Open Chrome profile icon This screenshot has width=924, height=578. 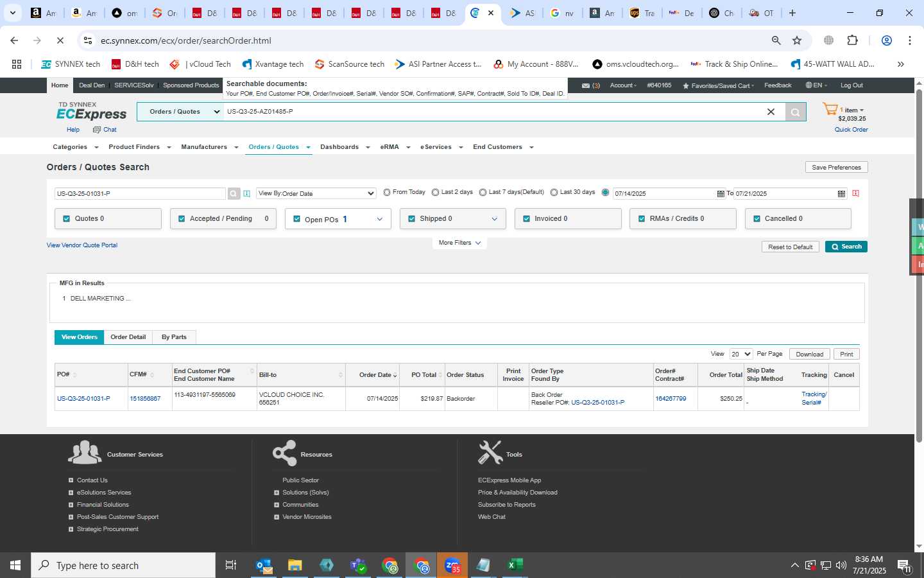tap(886, 40)
